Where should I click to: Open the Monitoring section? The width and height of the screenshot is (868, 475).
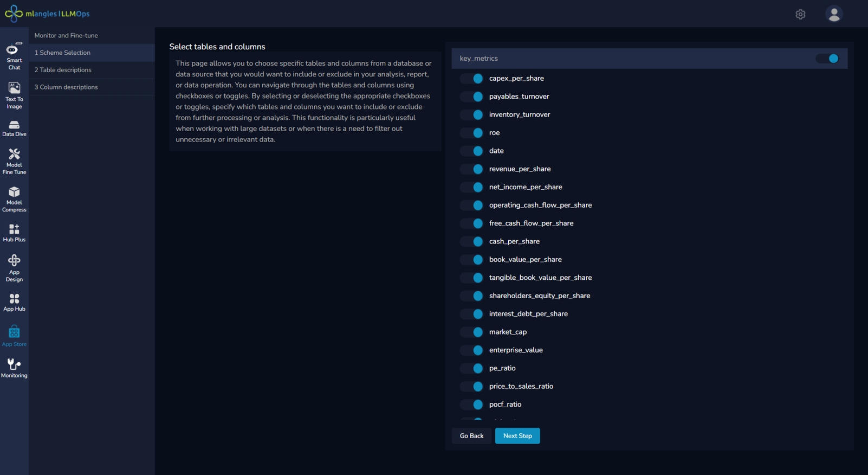14,368
